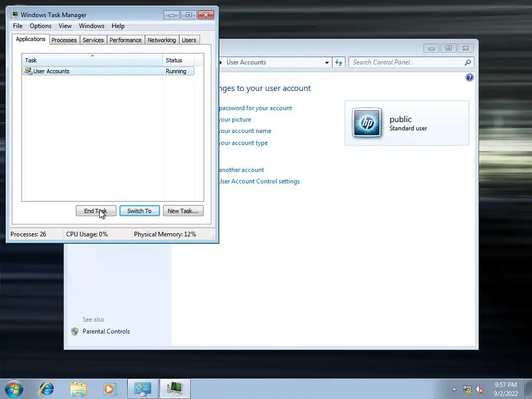Close the User Accounts window
Screen dimensions: 532x399
(x=466, y=48)
